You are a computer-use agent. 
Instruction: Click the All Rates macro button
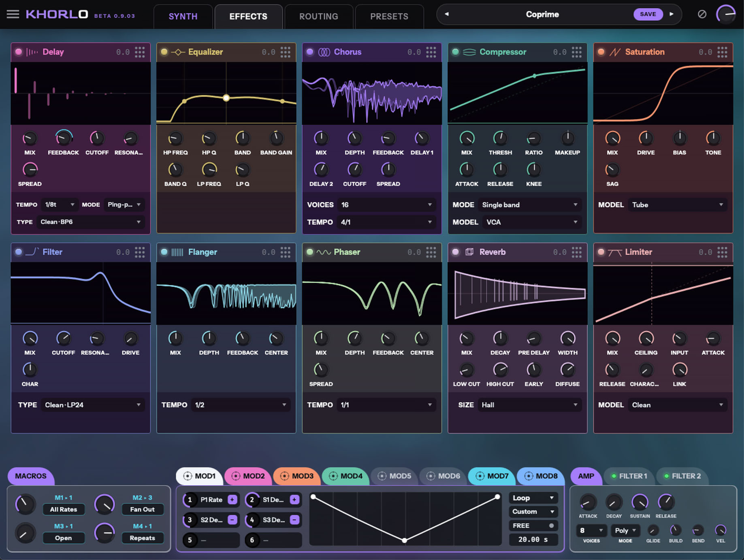(x=64, y=510)
